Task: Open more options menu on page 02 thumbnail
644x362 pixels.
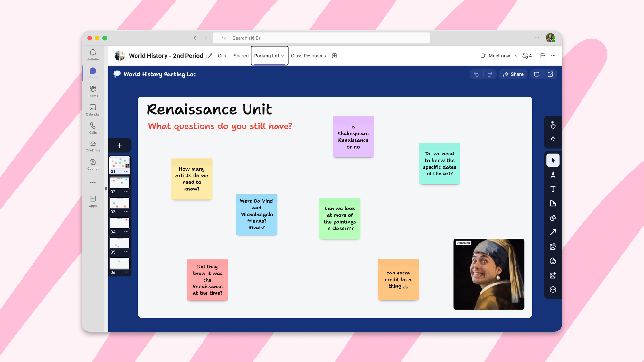Action: 126,191
